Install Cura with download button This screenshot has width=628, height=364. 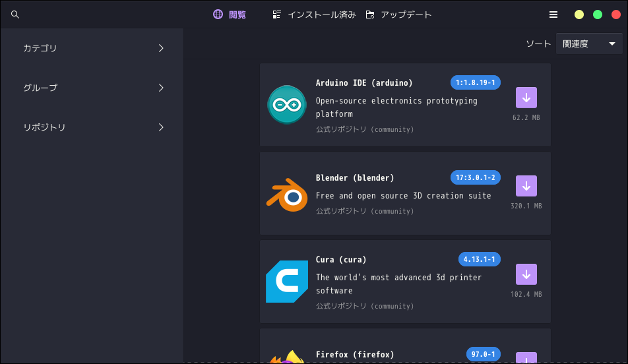[526, 274]
